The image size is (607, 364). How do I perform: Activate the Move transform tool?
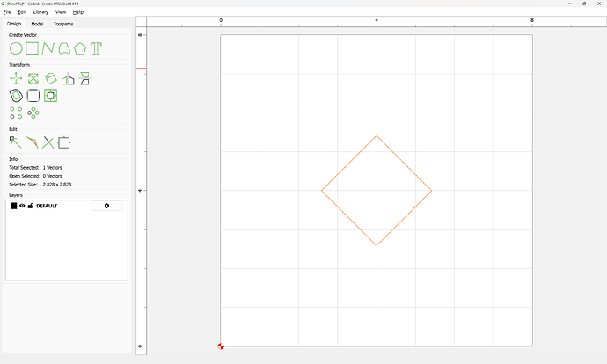tap(16, 78)
